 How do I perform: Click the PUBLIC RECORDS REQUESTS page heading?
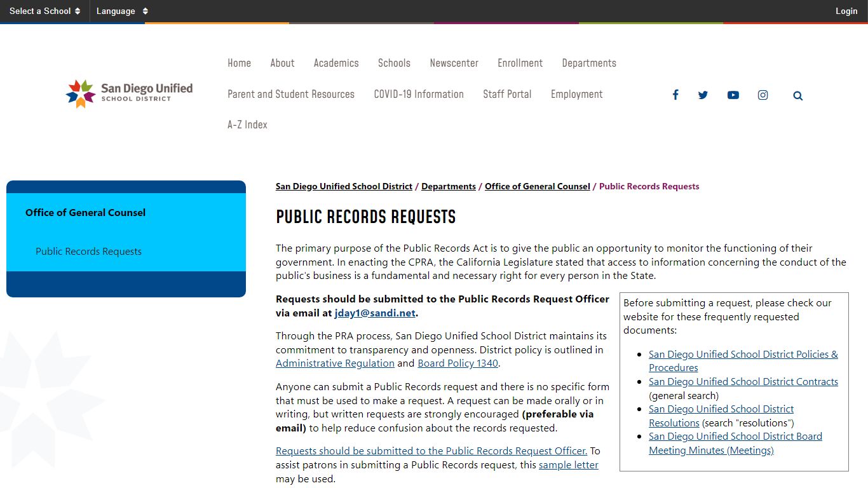[x=366, y=217]
